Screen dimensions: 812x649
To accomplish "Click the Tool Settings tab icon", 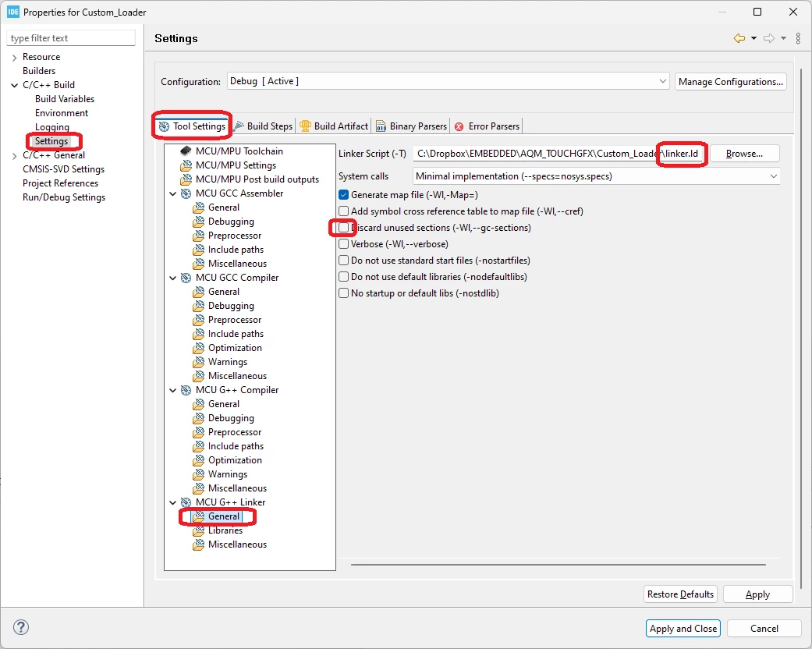I will pyautogui.click(x=164, y=126).
